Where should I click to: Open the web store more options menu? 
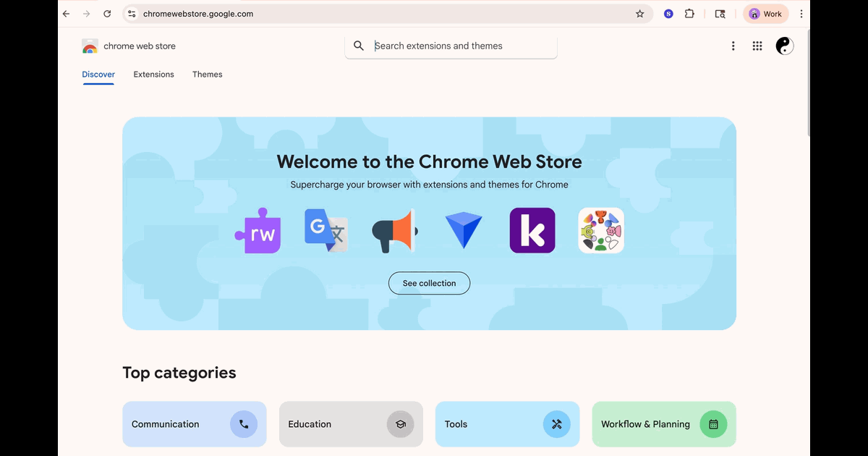pyautogui.click(x=733, y=46)
